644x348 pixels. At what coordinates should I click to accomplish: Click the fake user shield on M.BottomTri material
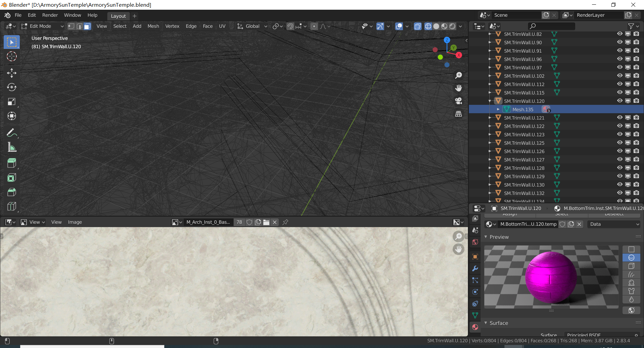point(562,224)
